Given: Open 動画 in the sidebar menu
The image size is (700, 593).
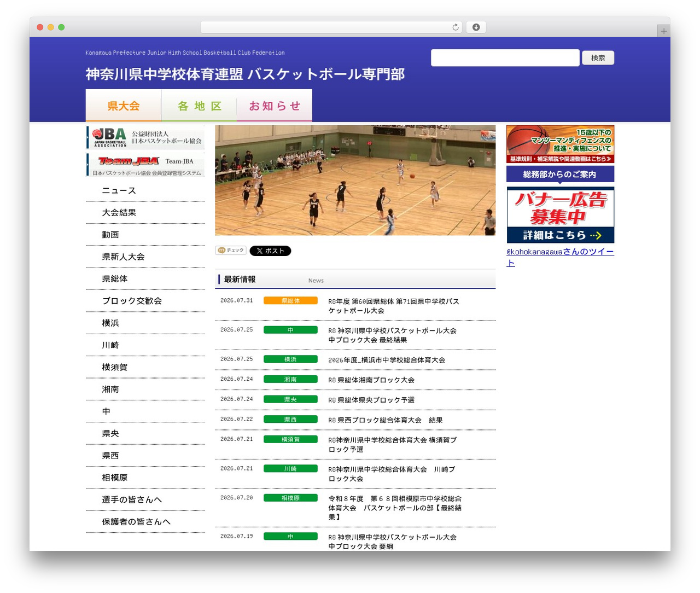Looking at the screenshot, I should pyautogui.click(x=145, y=235).
